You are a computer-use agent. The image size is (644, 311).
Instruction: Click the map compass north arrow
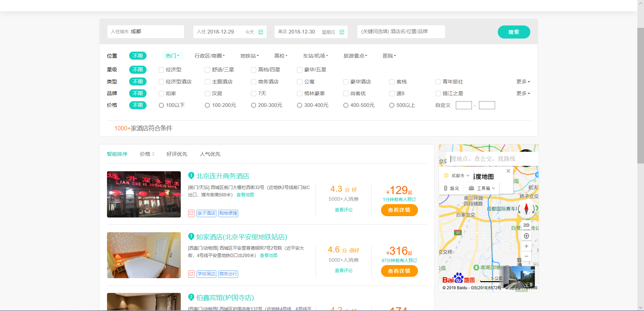pos(526,208)
